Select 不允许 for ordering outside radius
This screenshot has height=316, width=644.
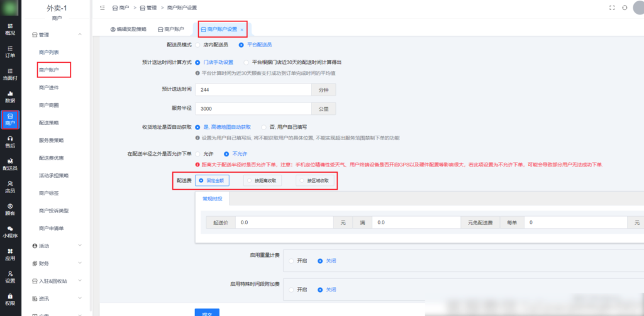[x=226, y=154]
